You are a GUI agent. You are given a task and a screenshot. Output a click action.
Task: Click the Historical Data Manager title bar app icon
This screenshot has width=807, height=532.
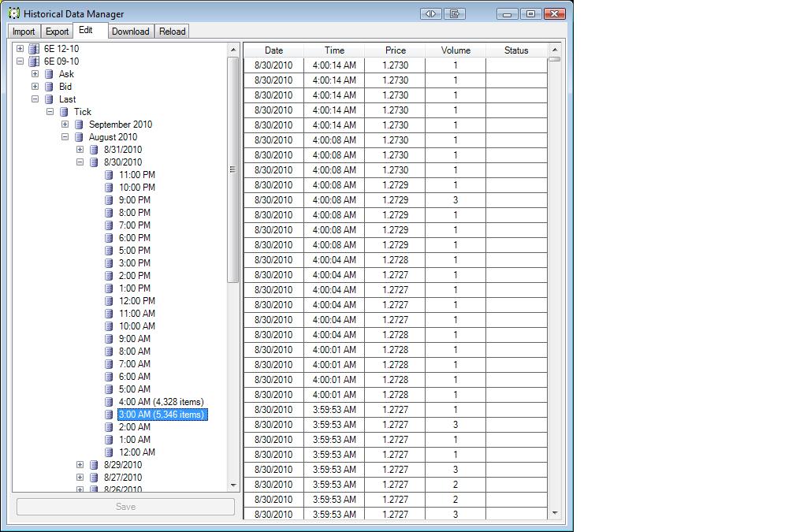tap(14, 13)
